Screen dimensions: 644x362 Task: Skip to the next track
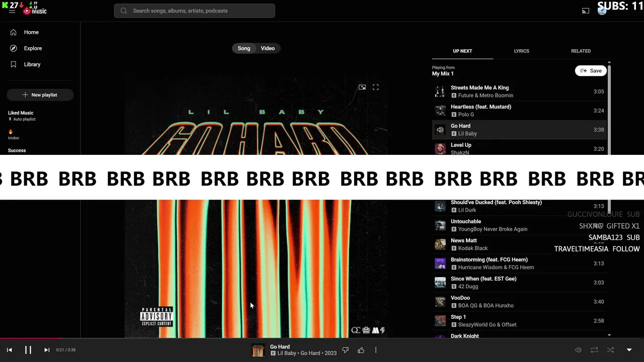click(x=47, y=350)
